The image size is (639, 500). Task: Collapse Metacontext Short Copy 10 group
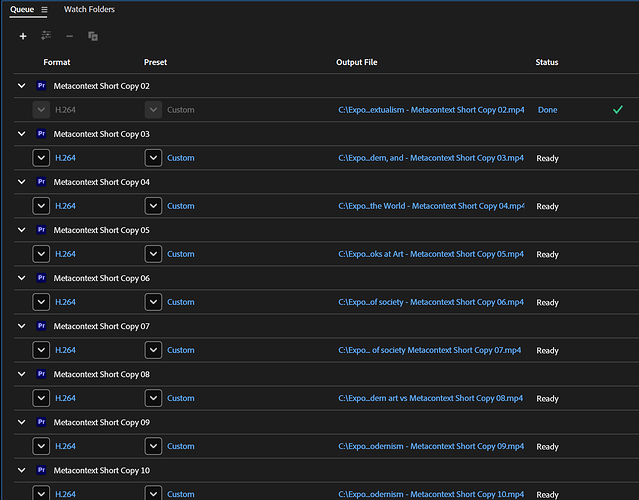point(22,470)
